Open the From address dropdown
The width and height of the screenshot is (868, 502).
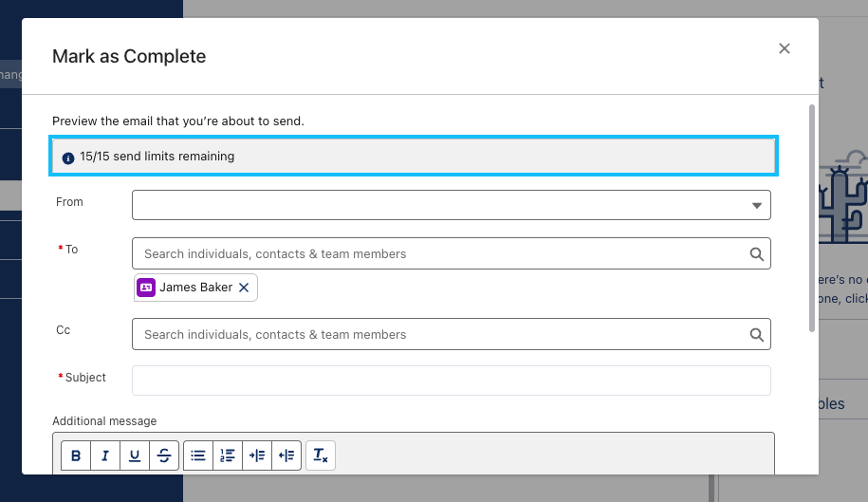click(756, 205)
